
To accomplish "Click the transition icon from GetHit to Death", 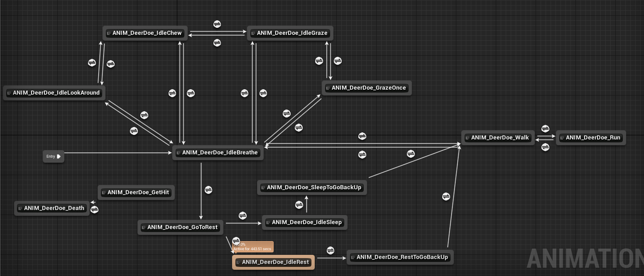I will (94, 210).
